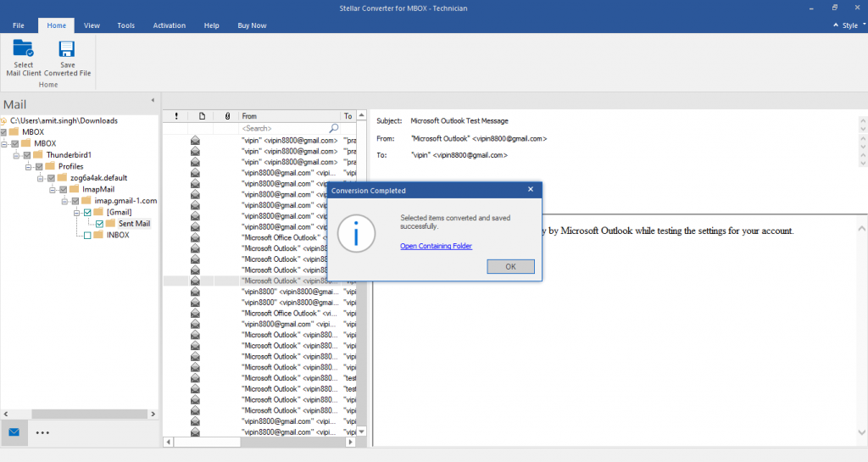Toggle the top MBOX checkbox

(3, 132)
